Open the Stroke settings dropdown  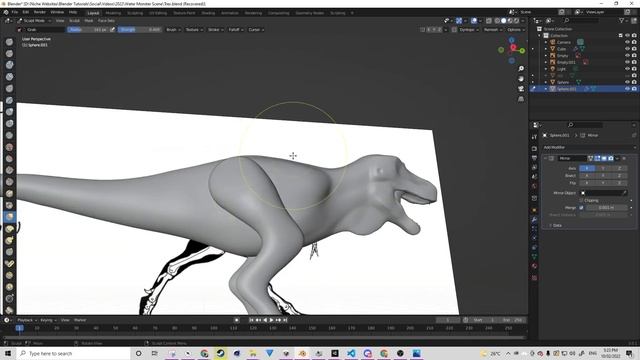[x=215, y=30]
